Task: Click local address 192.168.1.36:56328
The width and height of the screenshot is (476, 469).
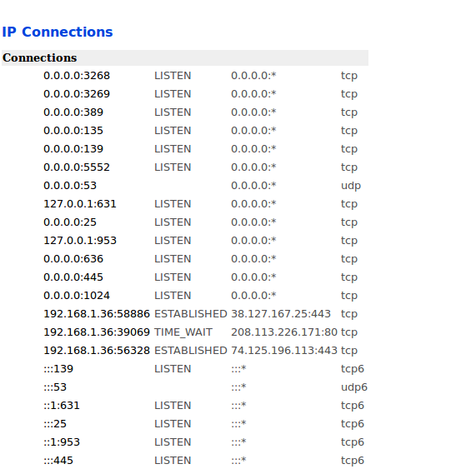Action: point(97,351)
